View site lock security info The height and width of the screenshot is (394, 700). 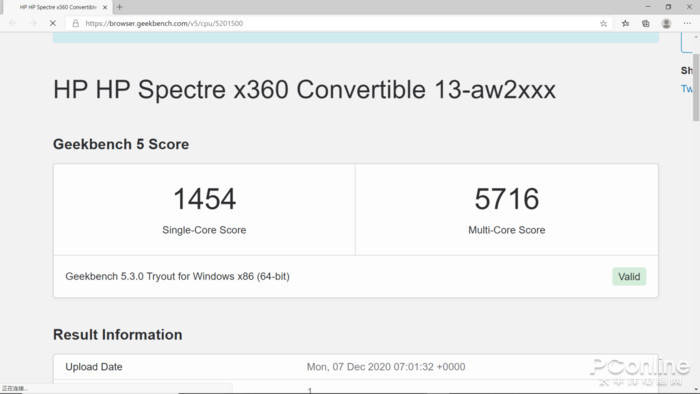pyautogui.click(x=76, y=24)
